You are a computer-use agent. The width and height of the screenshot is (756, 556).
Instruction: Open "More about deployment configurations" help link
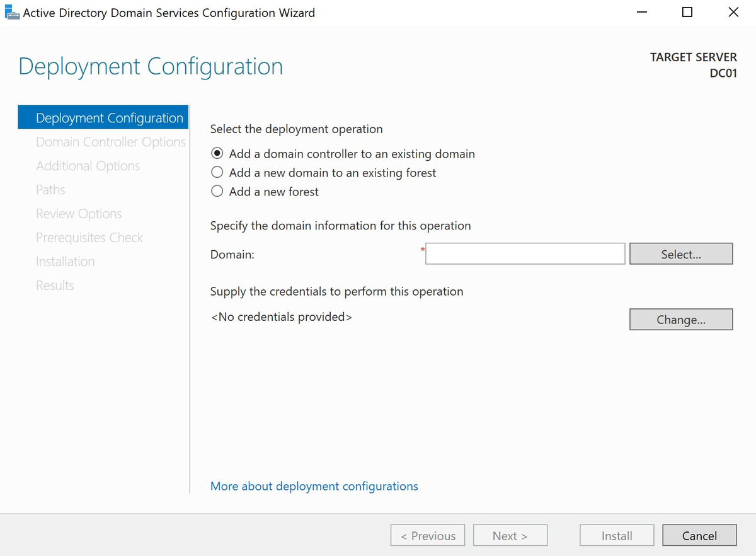click(x=314, y=486)
